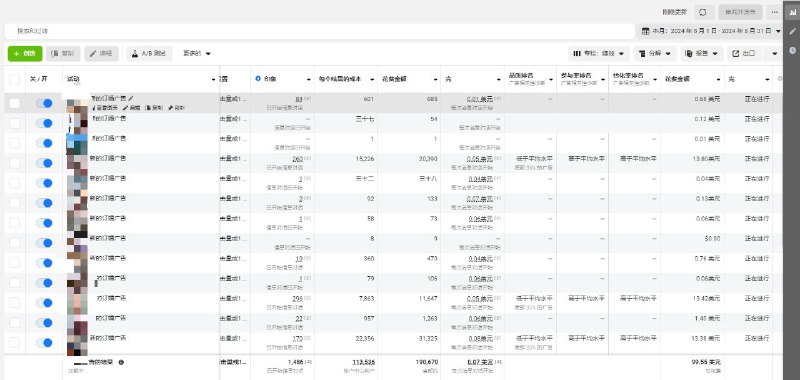Click the blue info icon in the results column header

pos(258,79)
